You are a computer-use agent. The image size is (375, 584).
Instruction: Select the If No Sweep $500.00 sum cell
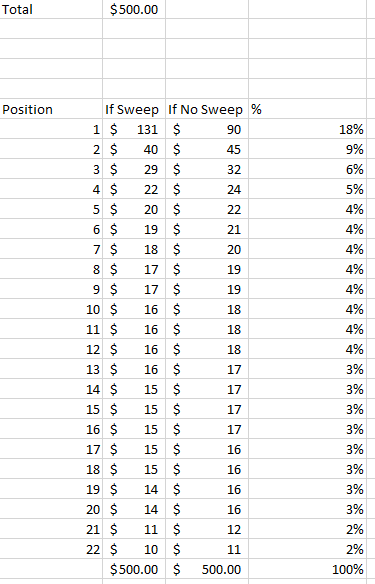207,569
